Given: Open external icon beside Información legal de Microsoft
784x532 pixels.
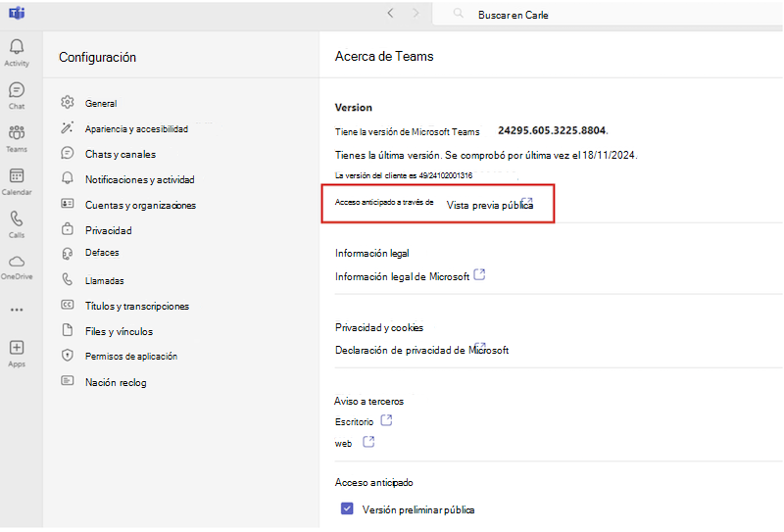Looking at the screenshot, I should 479,274.
